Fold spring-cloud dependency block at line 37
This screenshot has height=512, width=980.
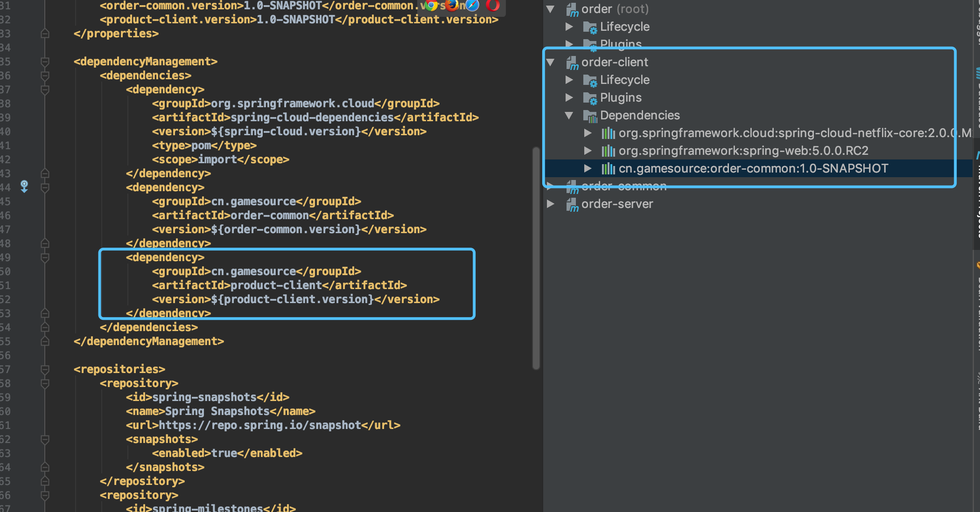tap(45, 90)
